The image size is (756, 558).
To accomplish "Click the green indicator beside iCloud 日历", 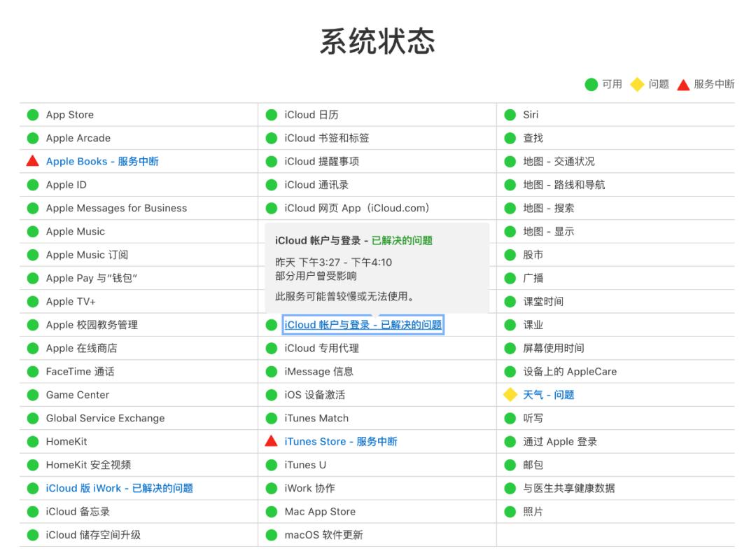I will [x=272, y=114].
